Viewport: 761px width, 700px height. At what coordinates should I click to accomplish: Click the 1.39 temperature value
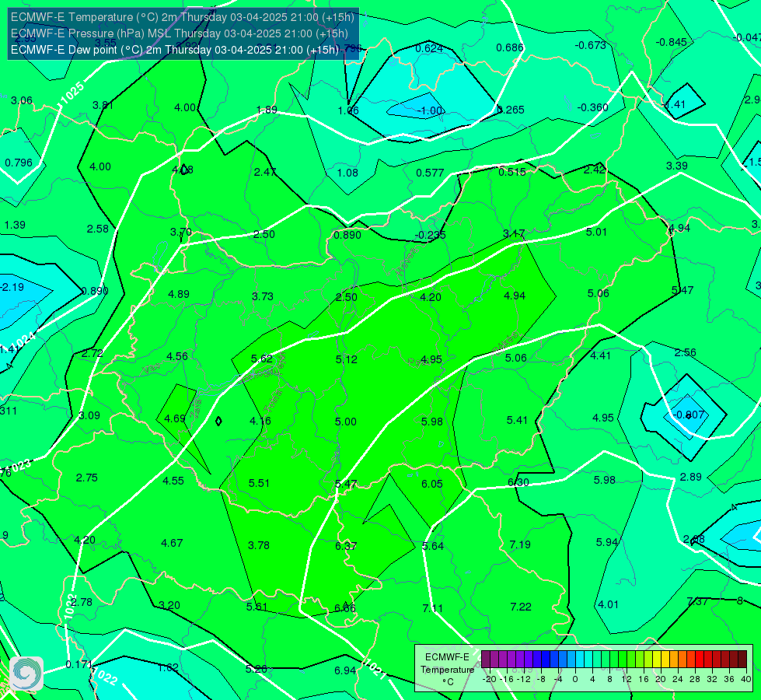(x=15, y=225)
